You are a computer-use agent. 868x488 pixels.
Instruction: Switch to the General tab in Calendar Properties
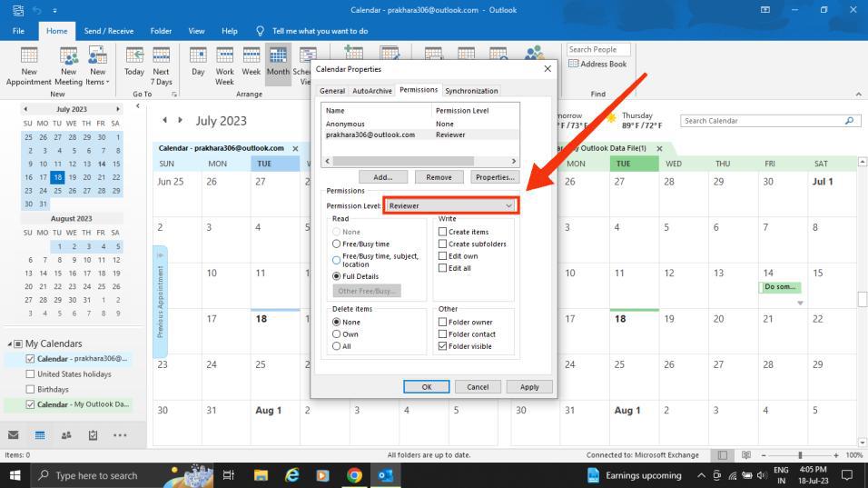332,91
